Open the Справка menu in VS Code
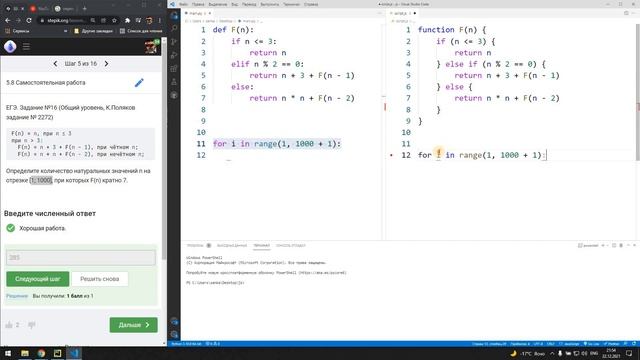The height and width of the screenshot is (360, 640). pyautogui.click(x=311, y=4)
